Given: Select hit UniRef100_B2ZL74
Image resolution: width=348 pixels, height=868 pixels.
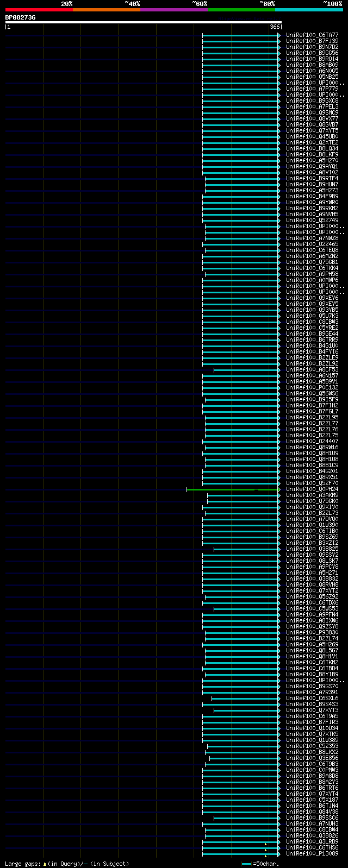Looking at the screenshot, I should coord(312,639).
